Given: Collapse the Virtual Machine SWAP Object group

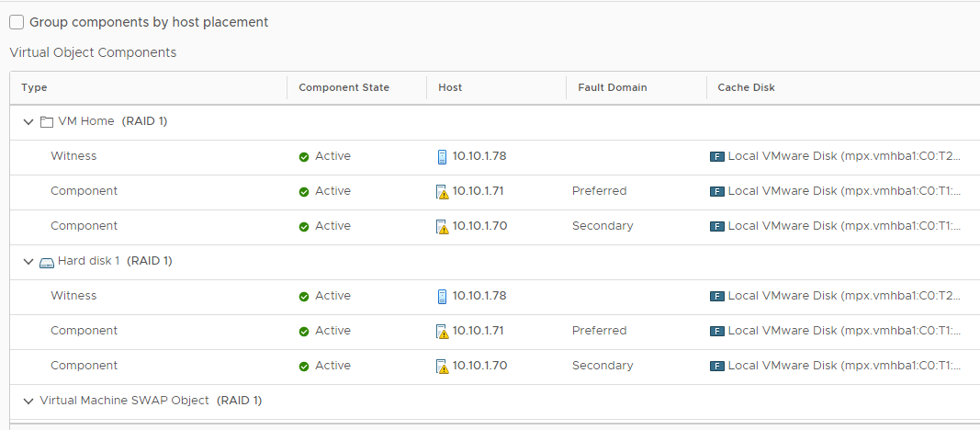Looking at the screenshot, I should 28,401.
